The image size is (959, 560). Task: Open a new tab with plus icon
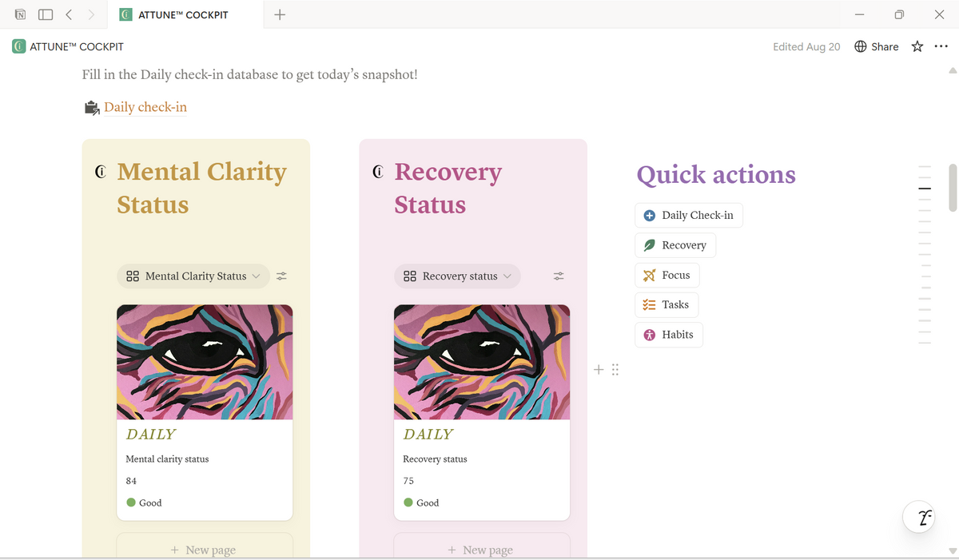click(280, 14)
